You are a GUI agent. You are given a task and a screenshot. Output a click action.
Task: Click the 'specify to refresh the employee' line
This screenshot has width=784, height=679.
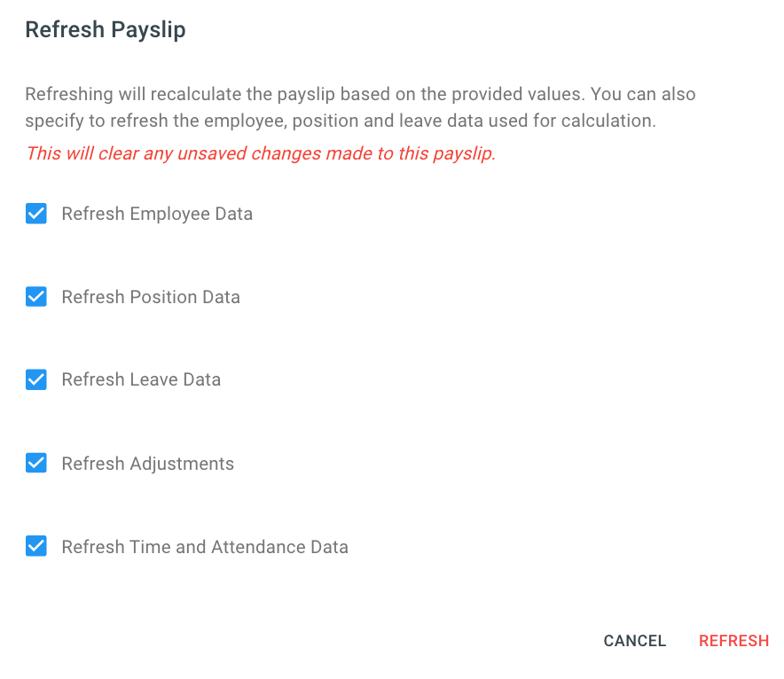pos(341,121)
